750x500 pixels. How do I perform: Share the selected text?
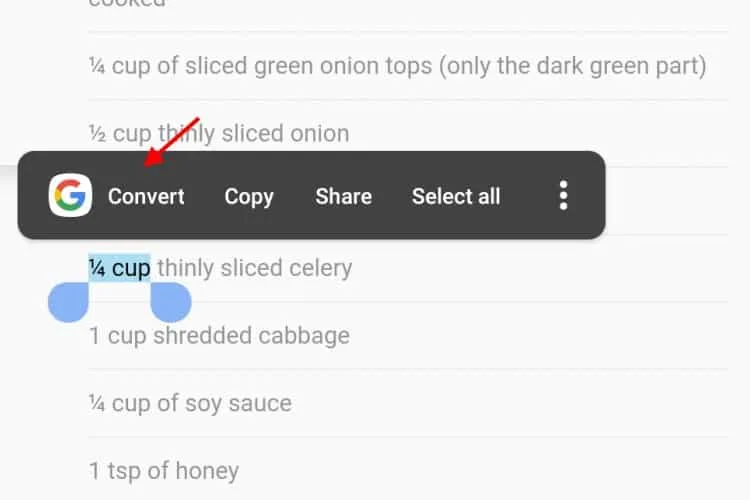point(343,196)
